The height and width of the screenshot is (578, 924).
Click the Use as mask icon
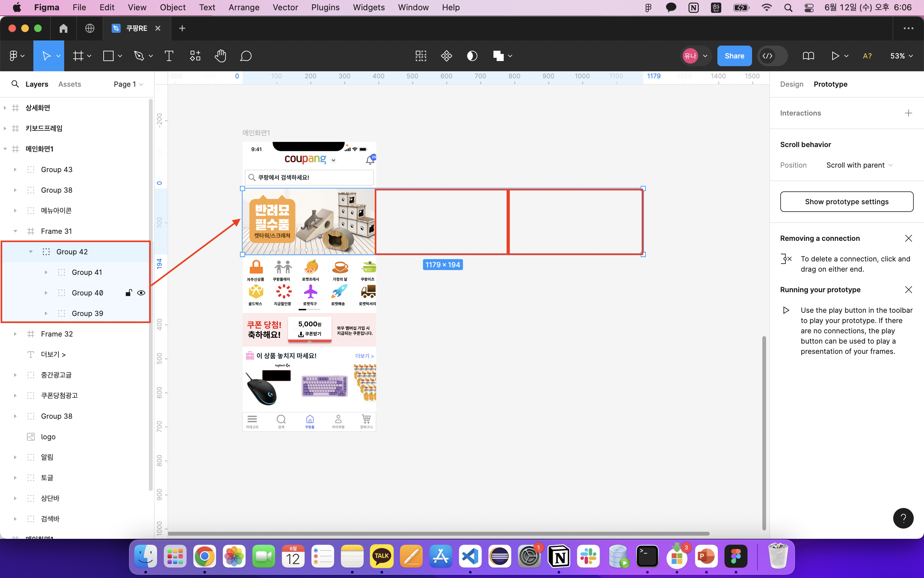pos(472,56)
